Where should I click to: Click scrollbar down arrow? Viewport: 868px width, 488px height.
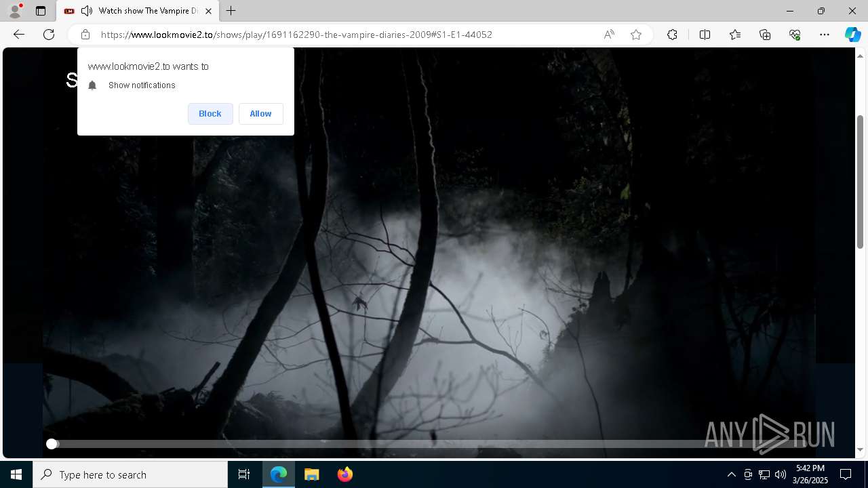point(860,449)
